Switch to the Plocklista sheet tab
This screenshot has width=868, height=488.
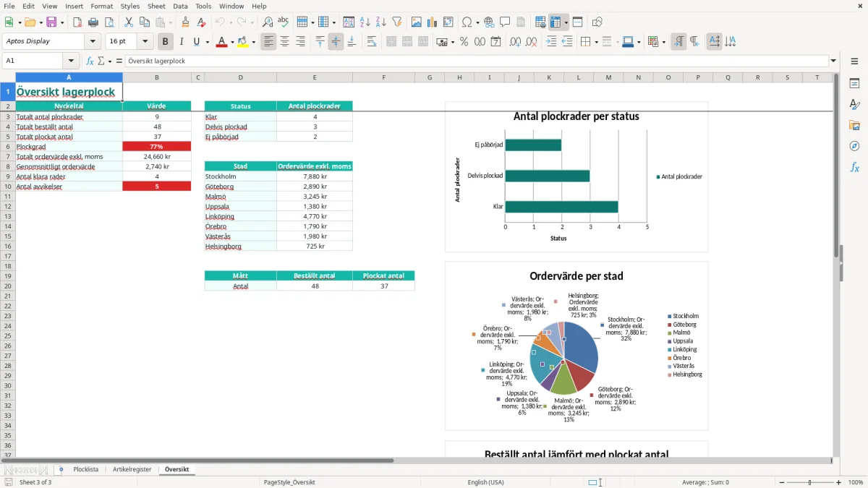tap(86, 469)
